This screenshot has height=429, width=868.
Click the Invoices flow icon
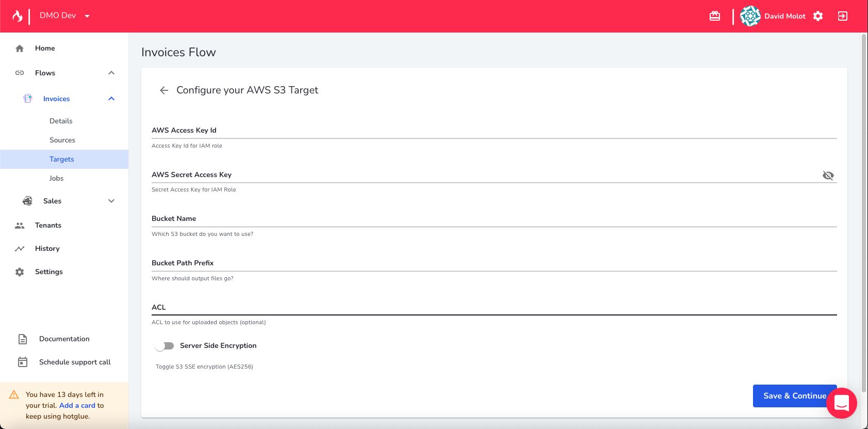[28, 99]
